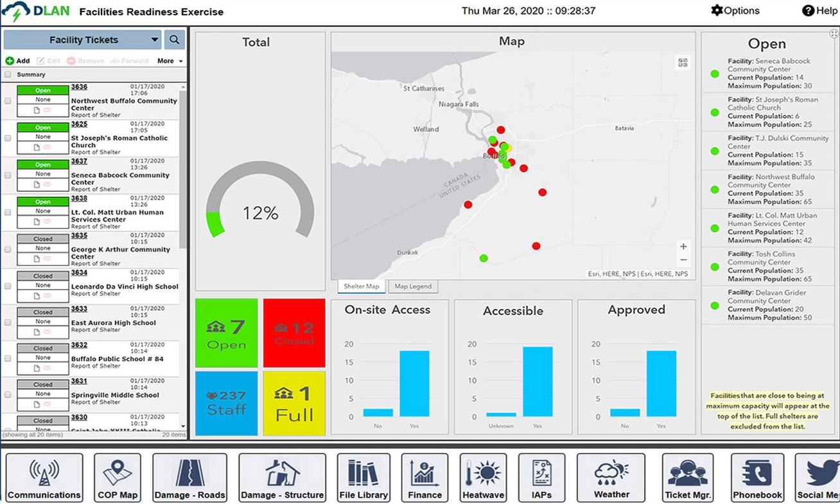This screenshot has height=504, width=840.
Task: Click the ticket search magnifier icon
Action: [x=174, y=40]
